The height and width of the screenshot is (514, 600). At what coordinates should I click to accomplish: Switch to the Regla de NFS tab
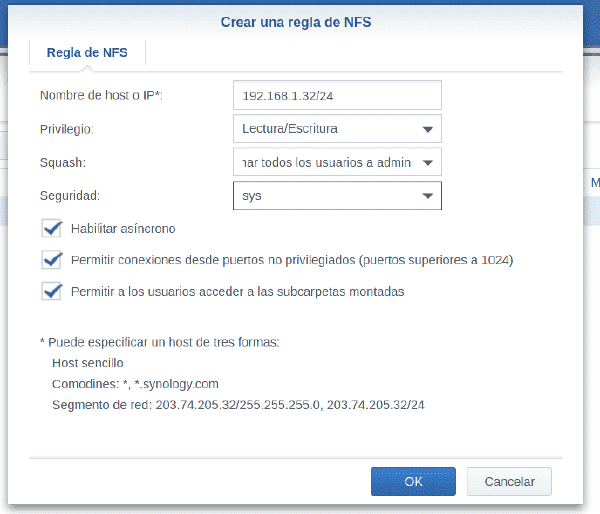(x=87, y=52)
